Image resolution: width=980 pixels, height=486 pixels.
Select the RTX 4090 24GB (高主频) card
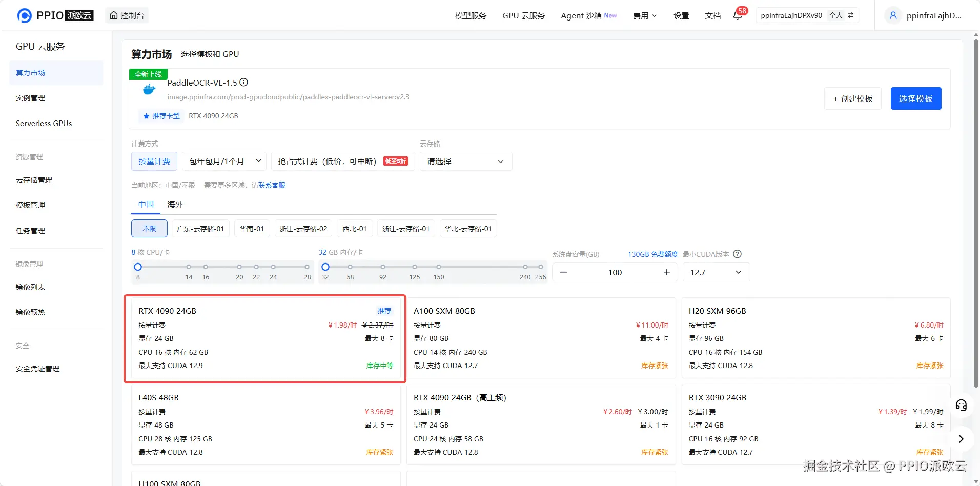(541, 425)
